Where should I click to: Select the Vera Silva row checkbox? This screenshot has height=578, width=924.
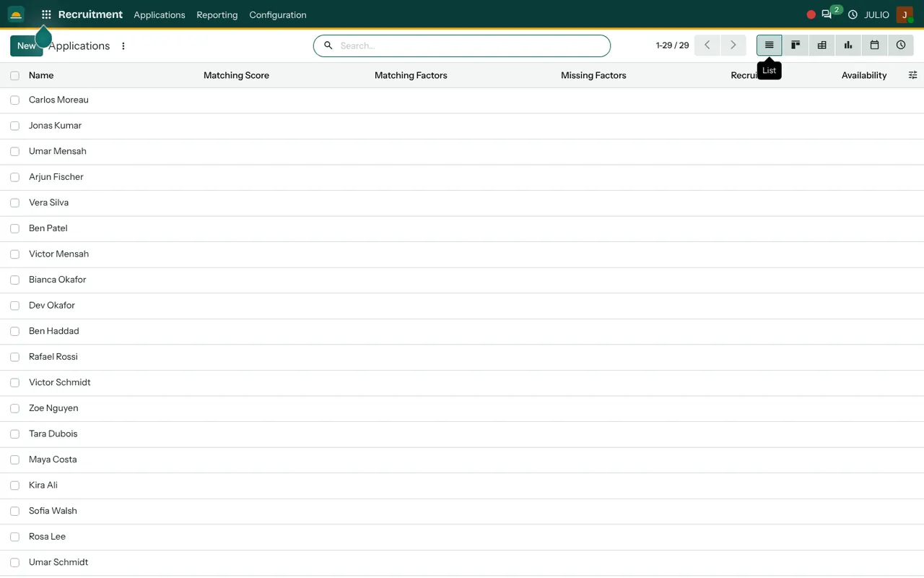point(14,203)
